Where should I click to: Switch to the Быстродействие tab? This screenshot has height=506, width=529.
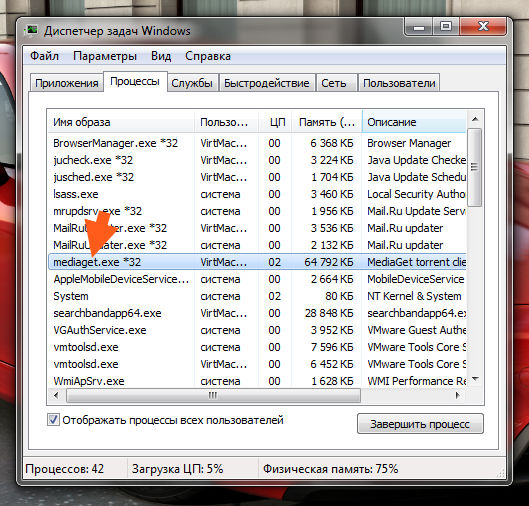267,83
